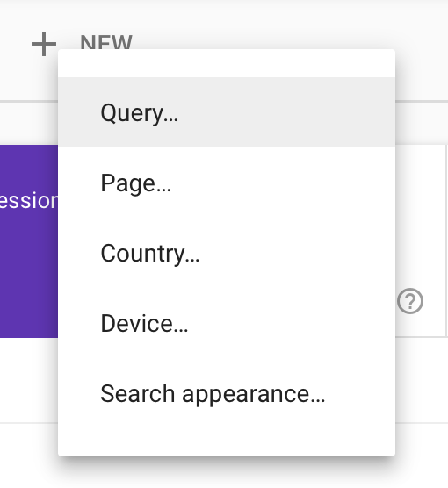Viewport: 448px width, 488px height.
Task: Click the white metric card with help icon
Action: tap(421, 240)
